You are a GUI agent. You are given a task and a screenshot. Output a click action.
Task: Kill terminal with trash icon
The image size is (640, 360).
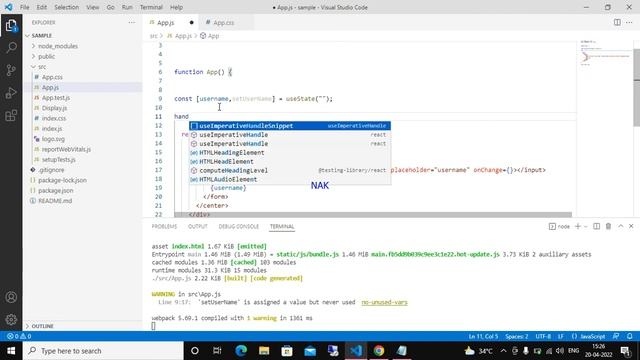pyautogui.click(x=608, y=226)
